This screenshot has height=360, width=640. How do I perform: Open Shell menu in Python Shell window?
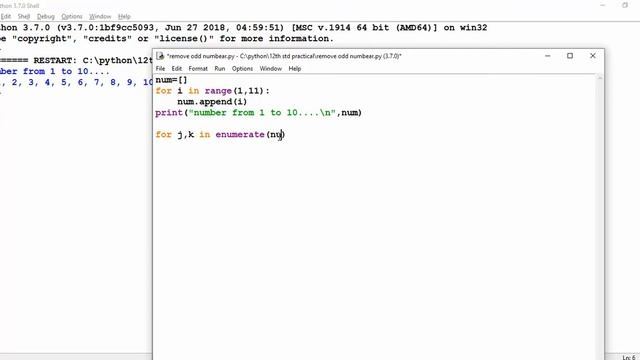[24, 16]
